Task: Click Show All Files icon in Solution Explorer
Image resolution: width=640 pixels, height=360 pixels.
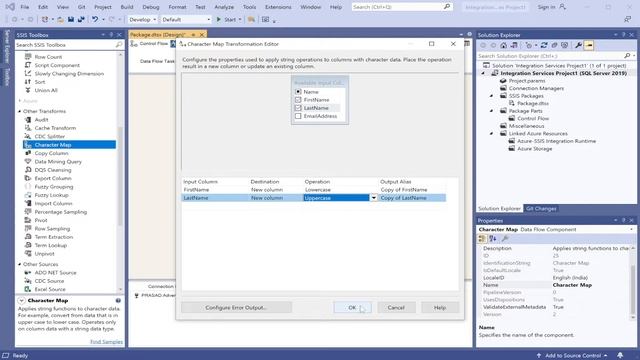Action: point(564,45)
